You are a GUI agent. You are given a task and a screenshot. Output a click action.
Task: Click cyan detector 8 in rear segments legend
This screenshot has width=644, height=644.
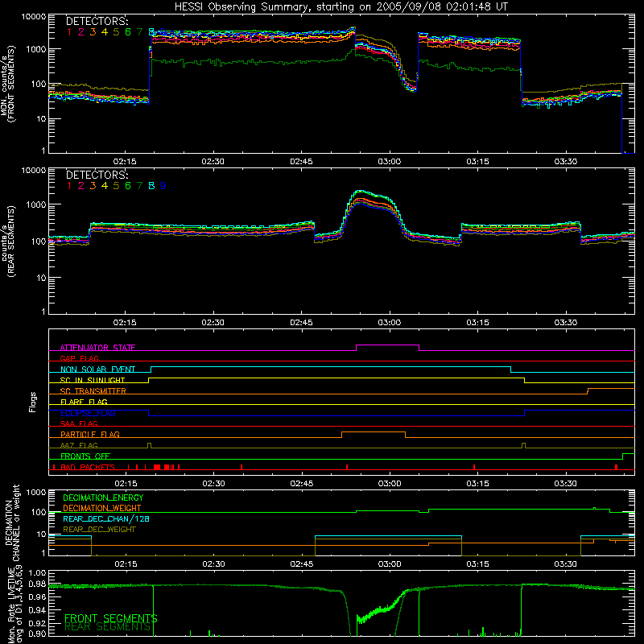(x=151, y=186)
